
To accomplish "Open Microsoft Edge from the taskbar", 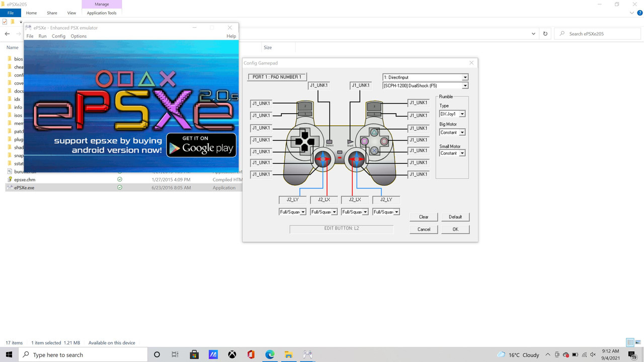I will (270, 354).
